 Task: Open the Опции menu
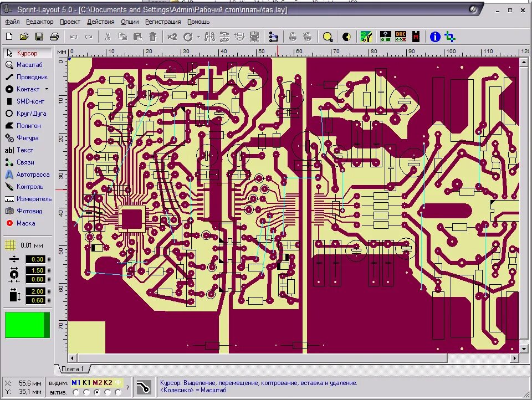[x=130, y=22]
